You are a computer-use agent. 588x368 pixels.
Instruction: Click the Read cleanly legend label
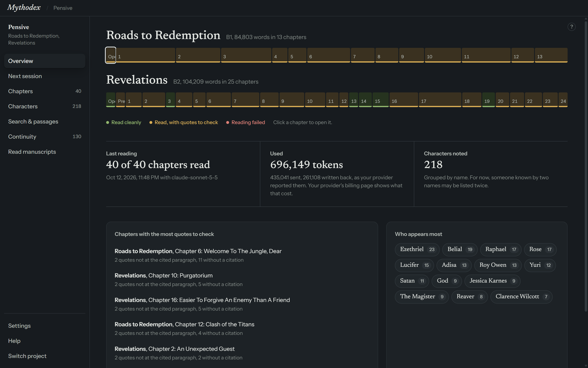coord(126,123)
